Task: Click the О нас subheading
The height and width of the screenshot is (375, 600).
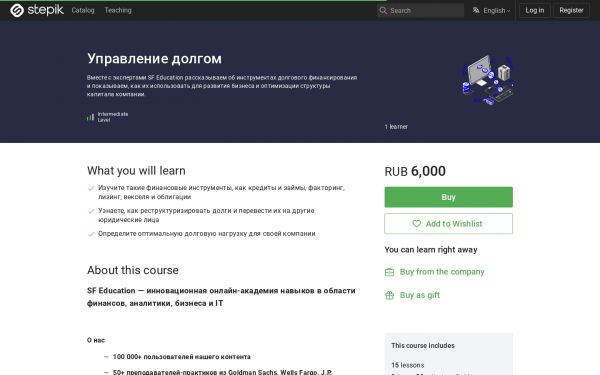Action: coord(96,340)
